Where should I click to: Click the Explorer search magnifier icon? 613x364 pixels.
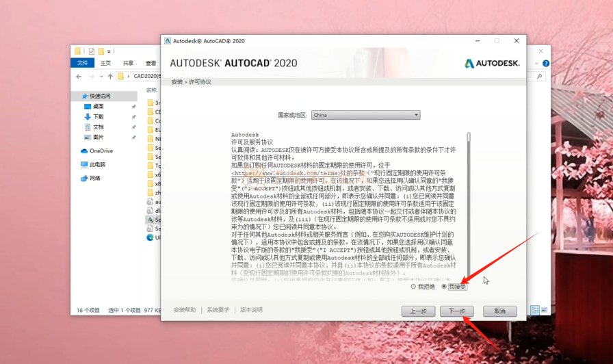540,76
